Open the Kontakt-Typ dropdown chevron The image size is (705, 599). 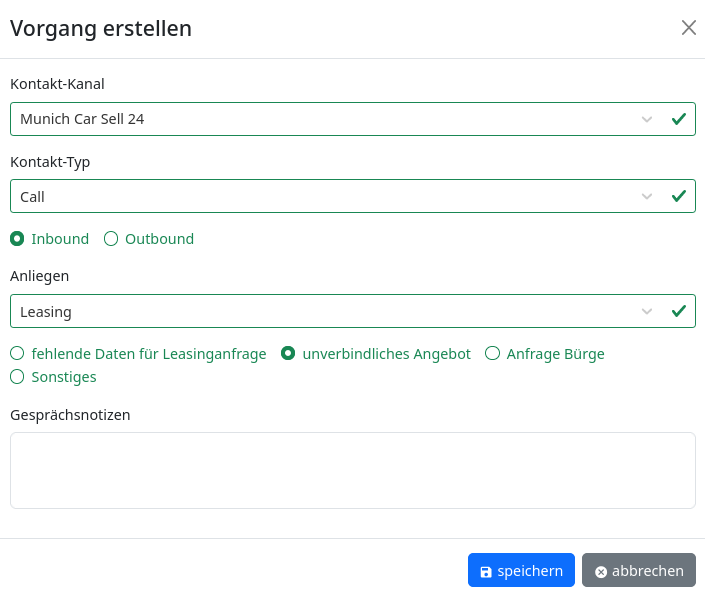click(647, 197)
